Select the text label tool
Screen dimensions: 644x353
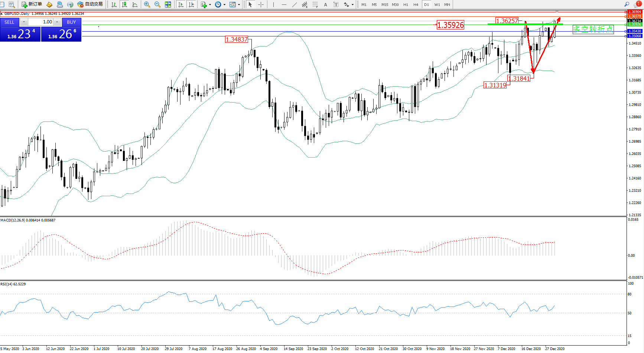pos(326,4)
